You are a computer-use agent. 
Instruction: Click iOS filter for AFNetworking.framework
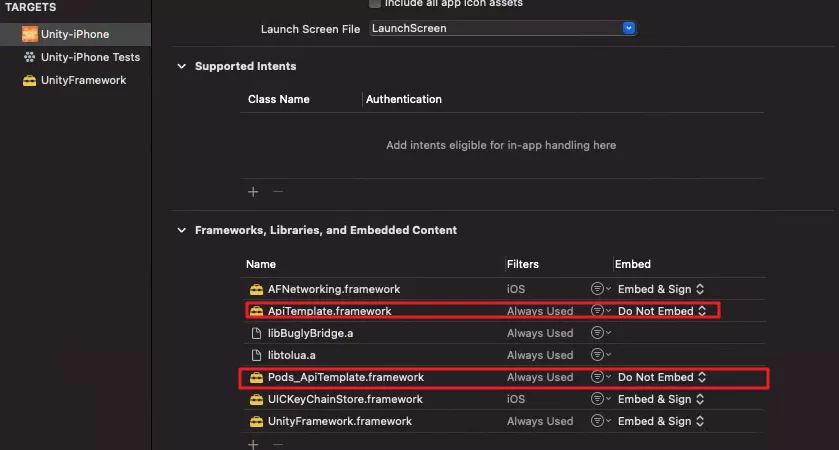click(516, 289)
